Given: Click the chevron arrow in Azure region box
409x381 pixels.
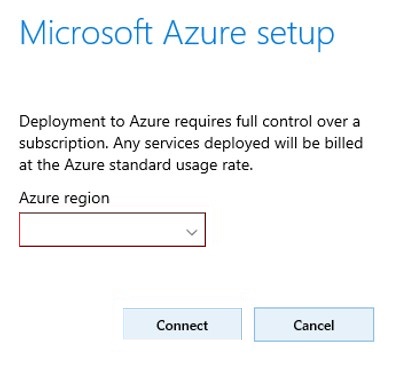Looking at the screenshot, I should point(192,232).
